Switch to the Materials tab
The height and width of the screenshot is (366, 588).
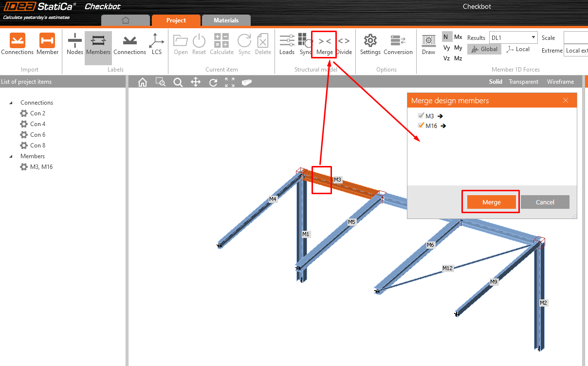click(226, 20)
